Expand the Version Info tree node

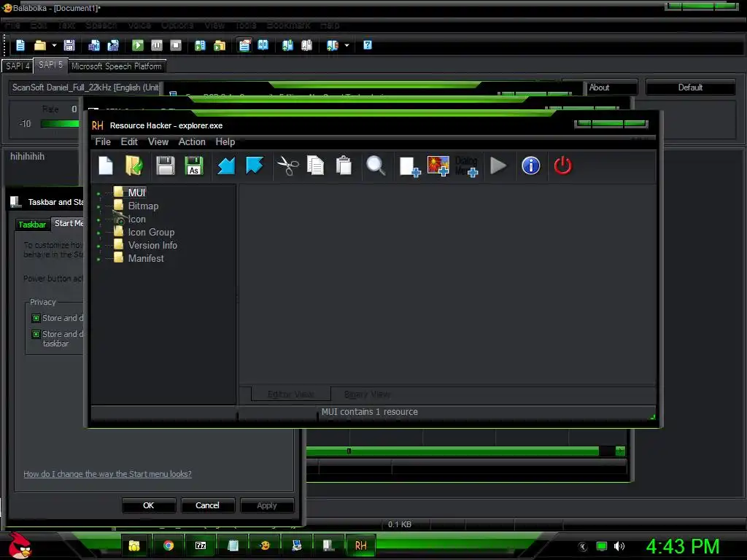pos(98,246)
